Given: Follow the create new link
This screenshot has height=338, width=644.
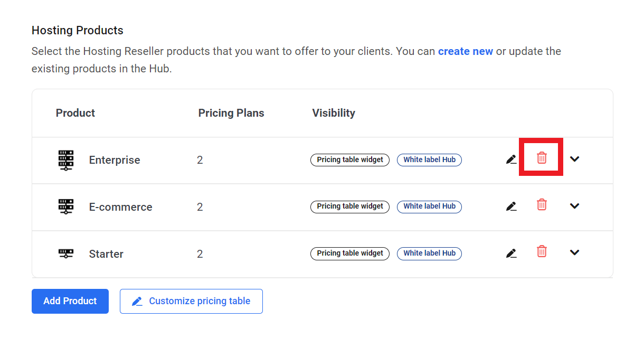Looking at the screenshot, I should (466, 51).
